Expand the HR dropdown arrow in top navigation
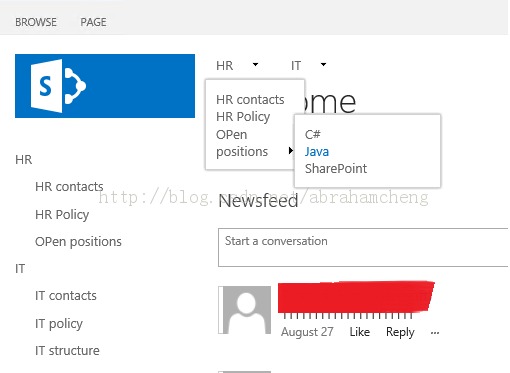This screenshot has width=510, height=373. (255, 65)
